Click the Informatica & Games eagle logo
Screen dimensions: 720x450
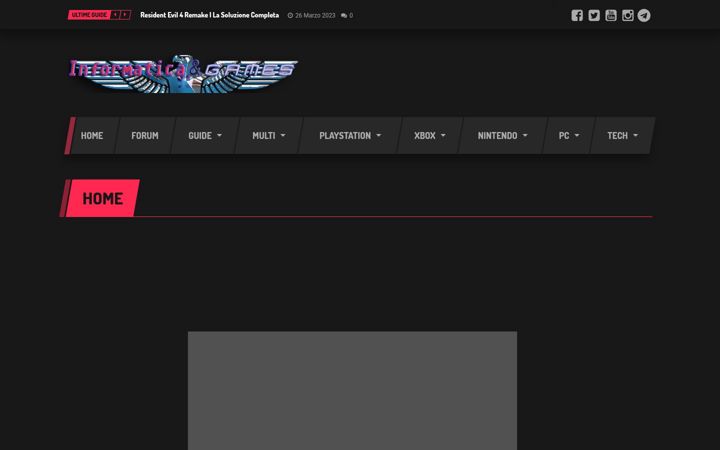pyautogui.click(x=183, y=74)
